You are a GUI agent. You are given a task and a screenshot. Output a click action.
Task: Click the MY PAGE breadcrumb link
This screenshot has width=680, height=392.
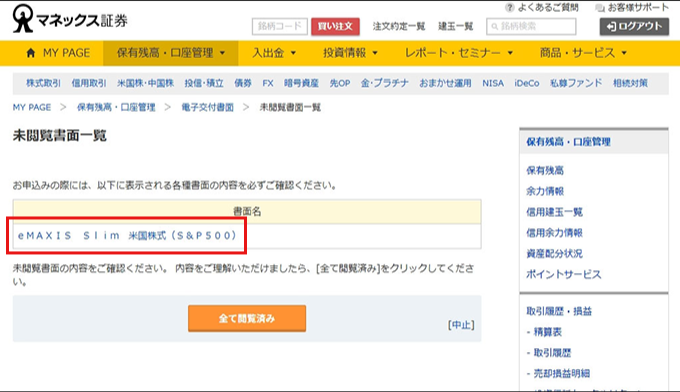[32, 107]
